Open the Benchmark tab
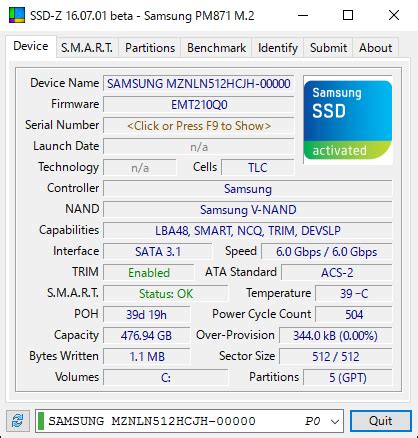Image resolution: width=418 pixels, height=438 pixels. tap(216, 48)
